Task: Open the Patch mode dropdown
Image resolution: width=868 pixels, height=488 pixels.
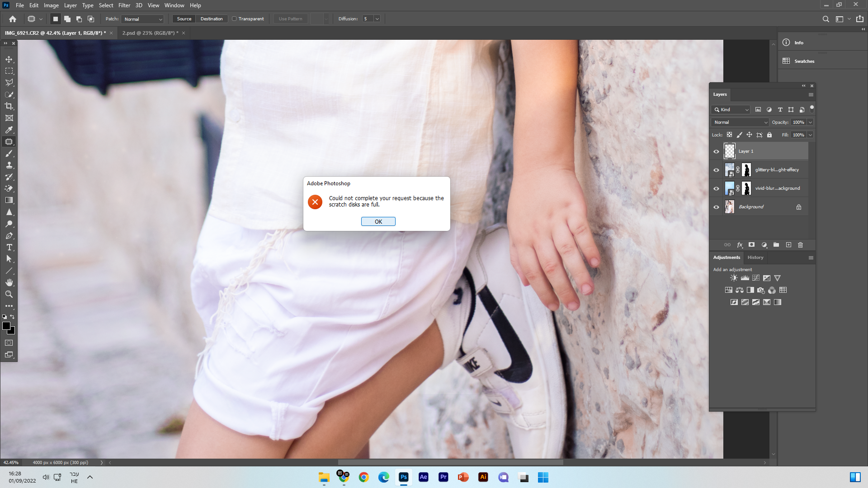Action: pyautogui.click(x=142, y=19)
